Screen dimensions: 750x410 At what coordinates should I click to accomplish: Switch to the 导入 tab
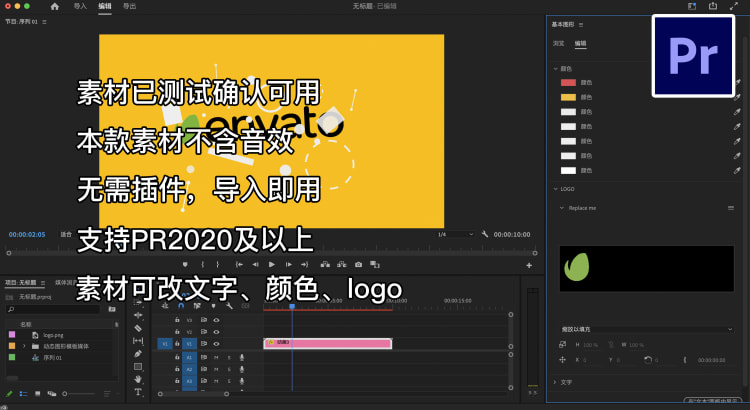coord(80,6)
